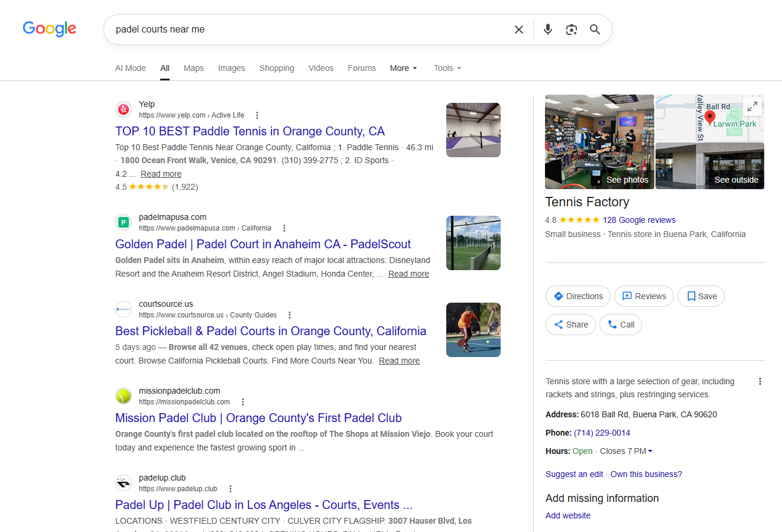Click Read more under courtsource.us snippet
This screenshot has width=782, height=532.
point(399,361)
